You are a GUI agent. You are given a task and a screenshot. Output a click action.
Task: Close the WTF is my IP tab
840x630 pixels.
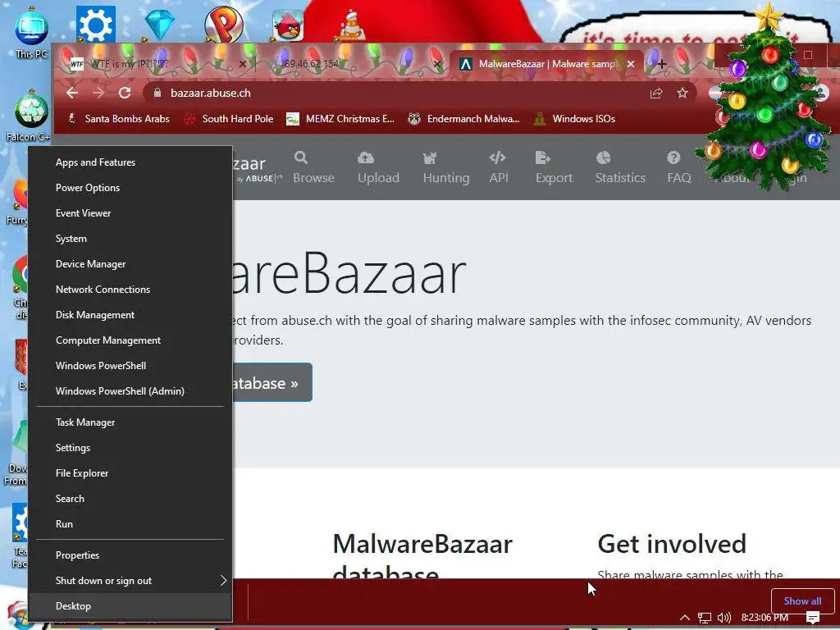click(242, 64)
